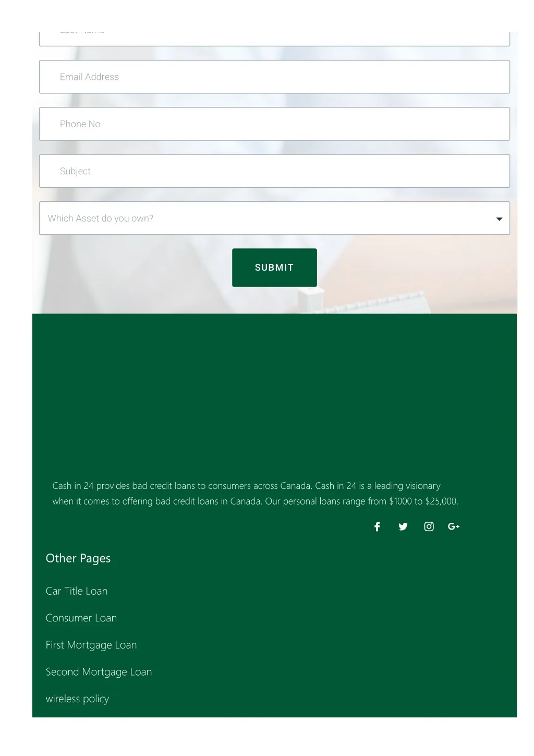Select the Subject text box
Image resolution: width=534 pixels, height=756 pixels.
point(274,171)
